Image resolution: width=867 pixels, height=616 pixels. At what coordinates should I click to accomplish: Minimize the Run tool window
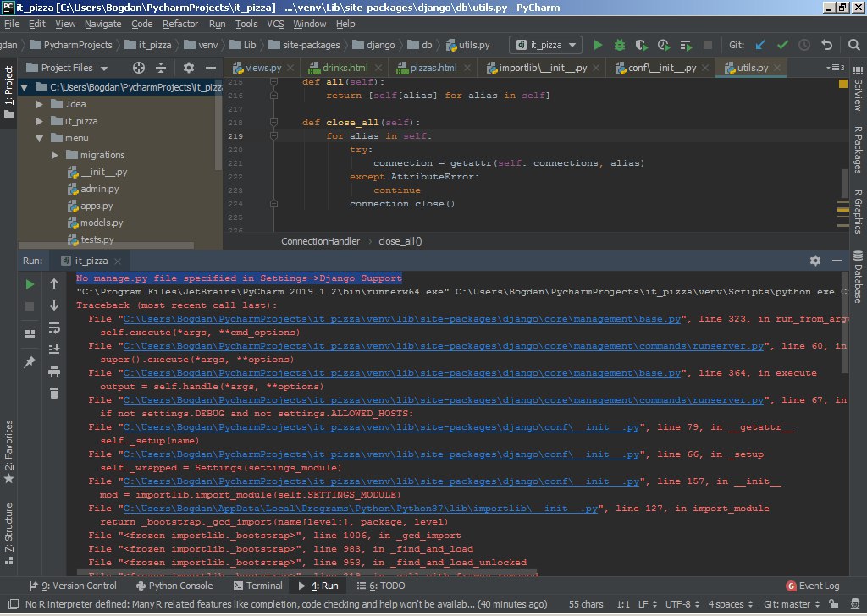point(837,261)
